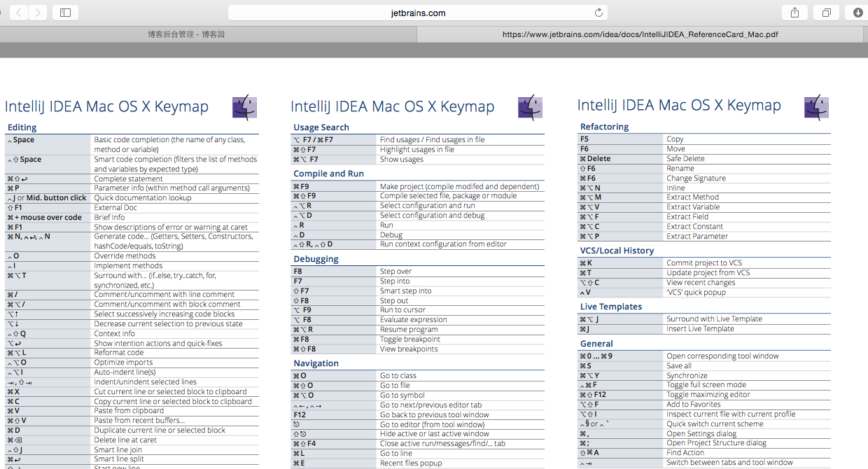Click 'View breakpoints' text

tap(409, 349)
